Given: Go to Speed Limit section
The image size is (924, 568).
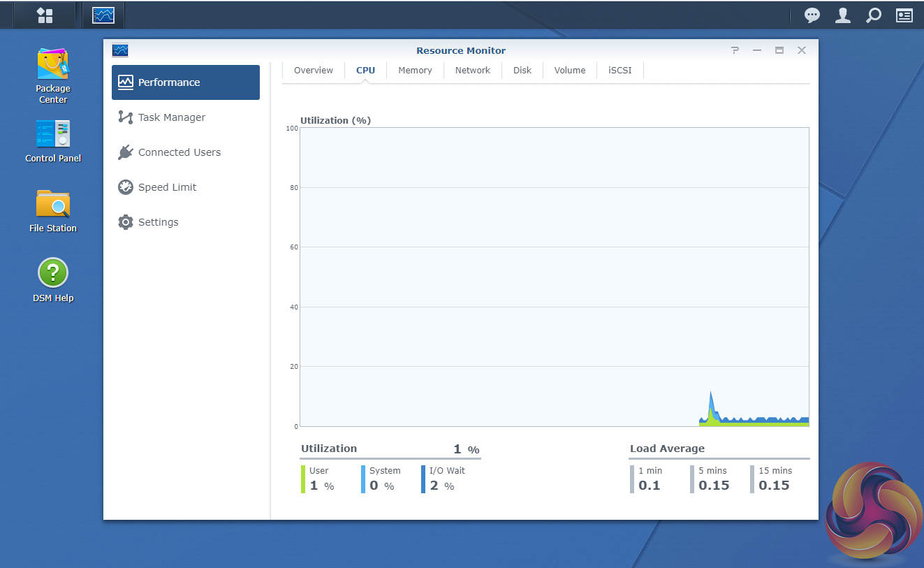Looking at the screenshot, I should click(167, 187).
